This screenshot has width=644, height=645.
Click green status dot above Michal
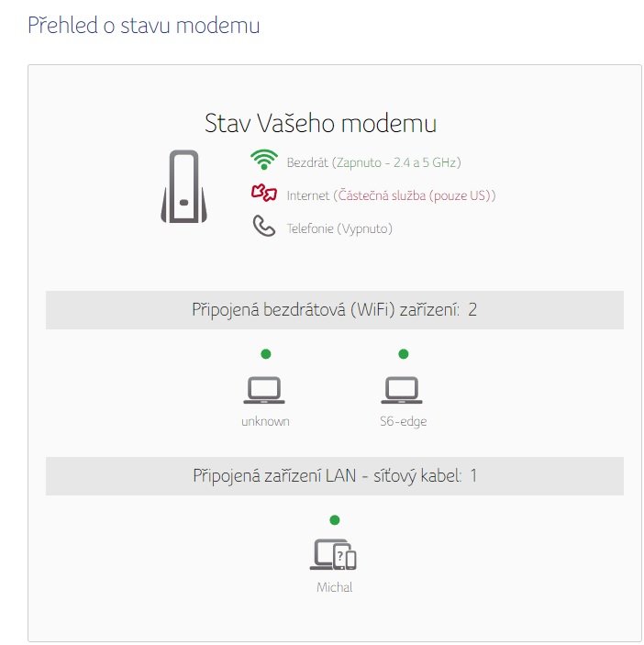(x=335, y=520)
